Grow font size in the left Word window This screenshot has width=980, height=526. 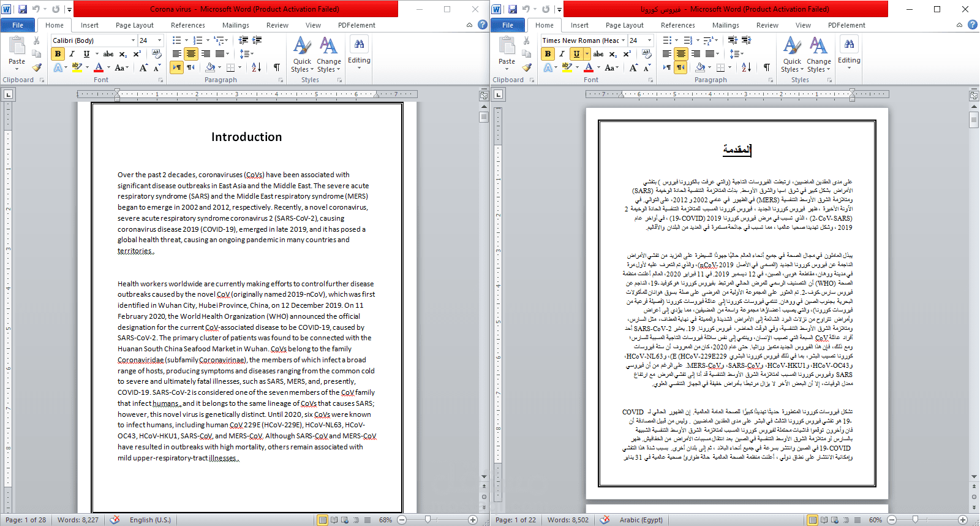[x=143, y=67]
